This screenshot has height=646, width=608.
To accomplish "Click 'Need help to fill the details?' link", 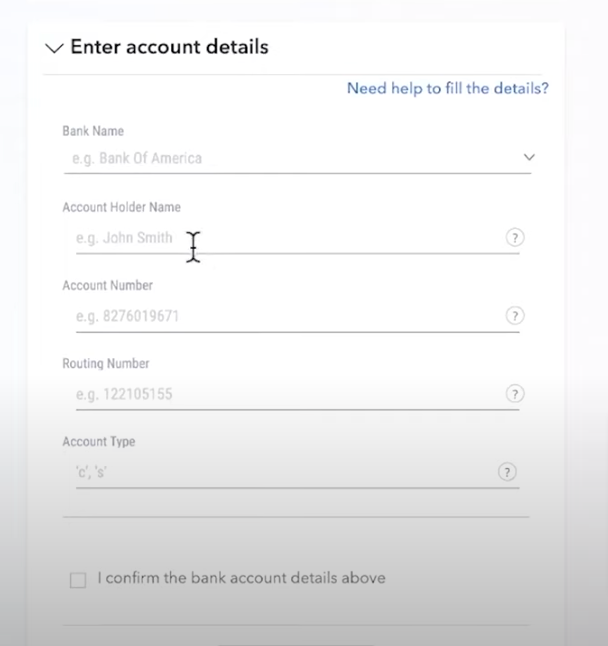I will pos(447,89).
